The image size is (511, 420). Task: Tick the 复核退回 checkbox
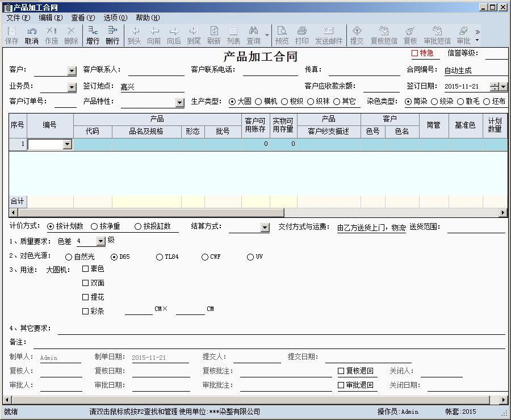coord(341,371)
